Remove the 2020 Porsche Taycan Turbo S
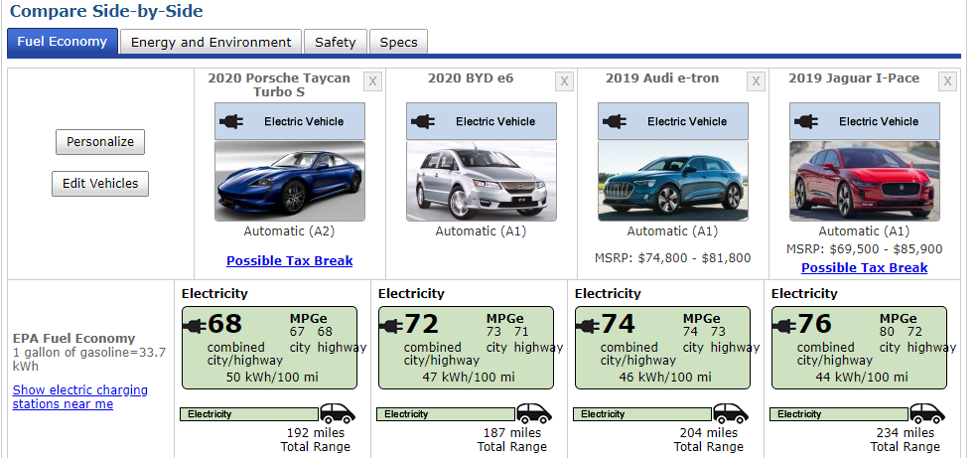 tap(372, 81)
